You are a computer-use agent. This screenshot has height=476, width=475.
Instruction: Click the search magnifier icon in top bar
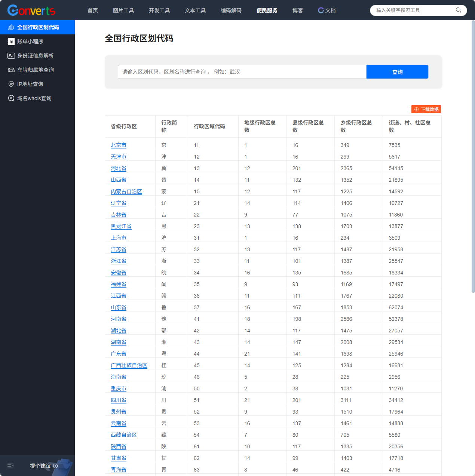click(x=458, y=10)
